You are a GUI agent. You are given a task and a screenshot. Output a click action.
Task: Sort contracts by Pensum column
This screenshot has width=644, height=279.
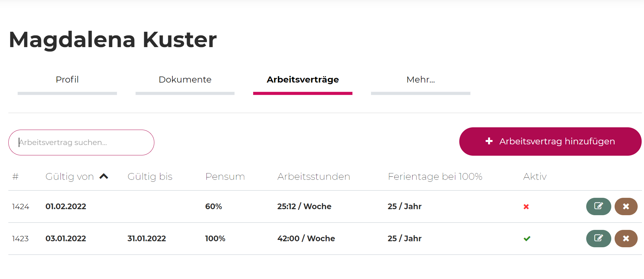coord(225,176)
